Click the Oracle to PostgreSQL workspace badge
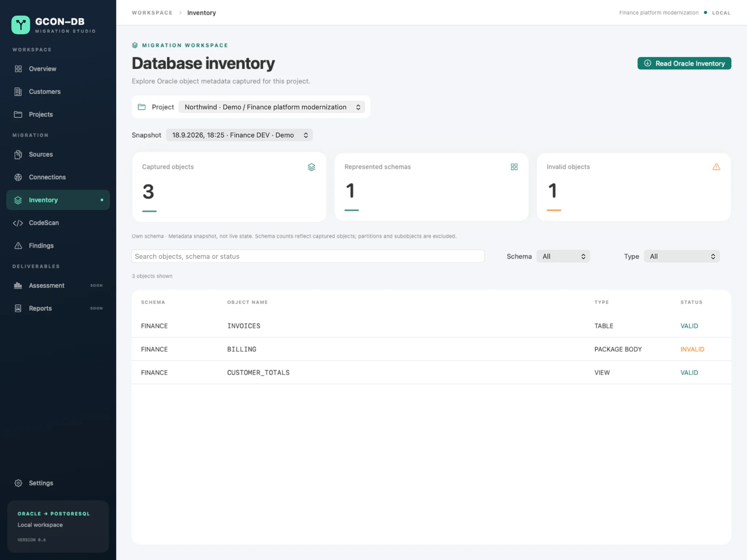The image size is (747, 560). 58,526
